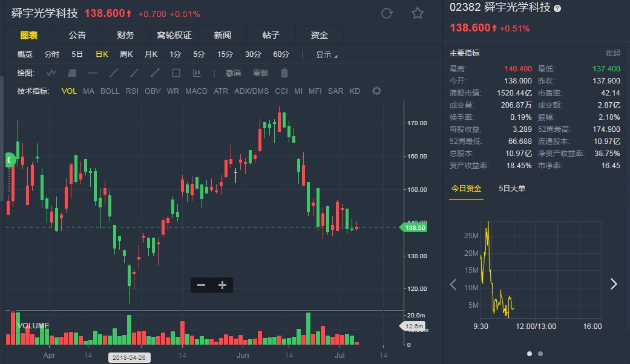
Task: Switch to the 财务 tab
Action: (125, 36)
